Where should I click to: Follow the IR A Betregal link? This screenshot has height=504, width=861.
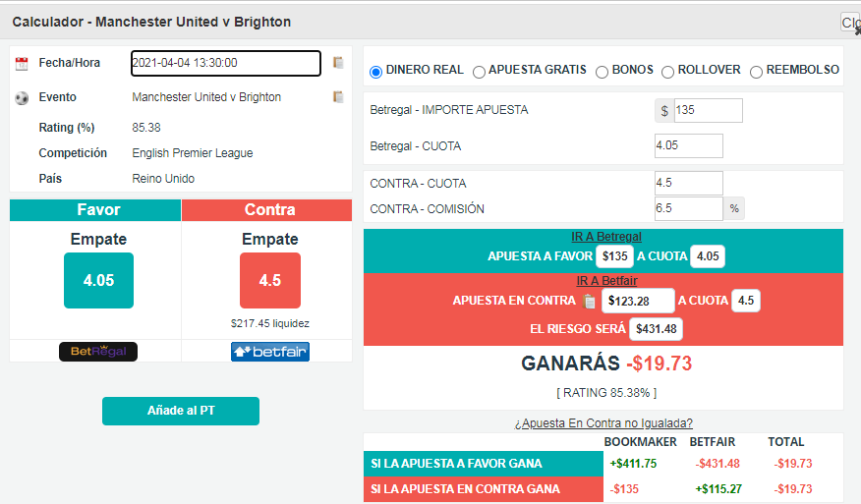click(x=606, y=237)
